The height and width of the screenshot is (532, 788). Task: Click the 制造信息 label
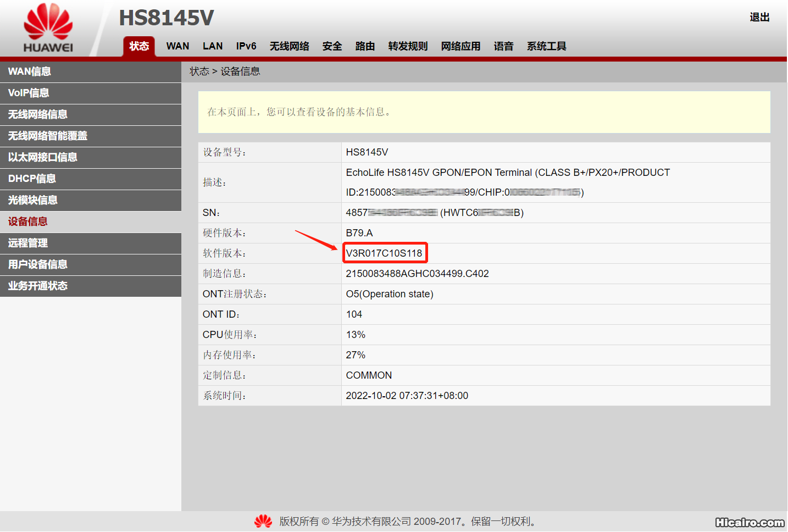pyautogui.click(x=224, y=274)
